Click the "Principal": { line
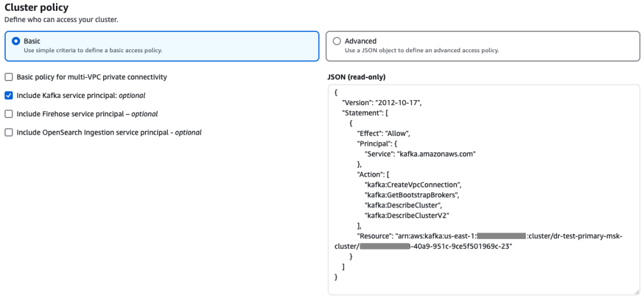The image size is (644, 298). pyautogui.click(x=377, y=144)
